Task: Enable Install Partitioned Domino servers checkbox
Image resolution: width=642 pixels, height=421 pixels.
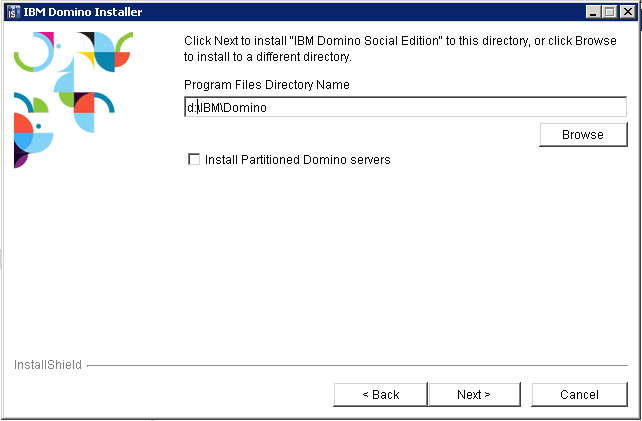Action: [x=194, y=159]
